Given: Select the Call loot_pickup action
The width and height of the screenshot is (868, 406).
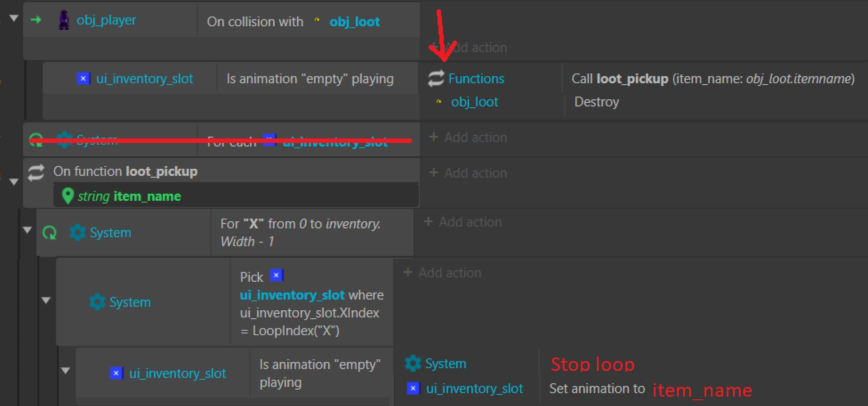Looking at the screenshot, I should pos(713,79).
